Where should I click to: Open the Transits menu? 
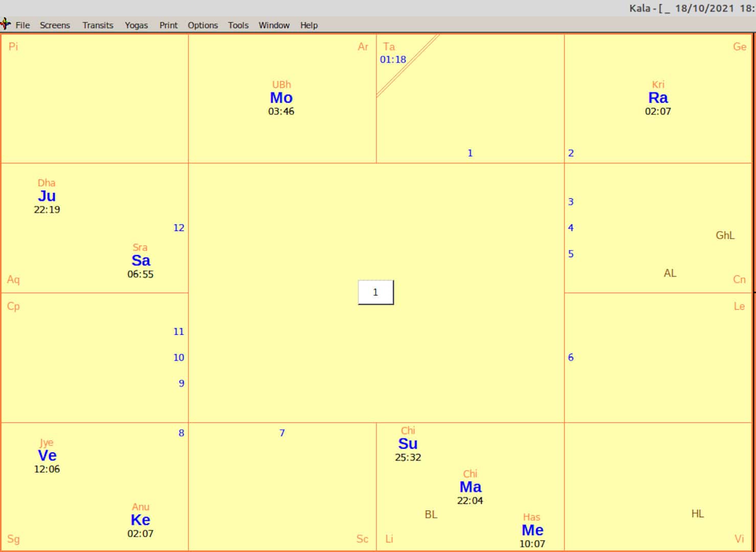pyautogui.click(x=97, y=25)
